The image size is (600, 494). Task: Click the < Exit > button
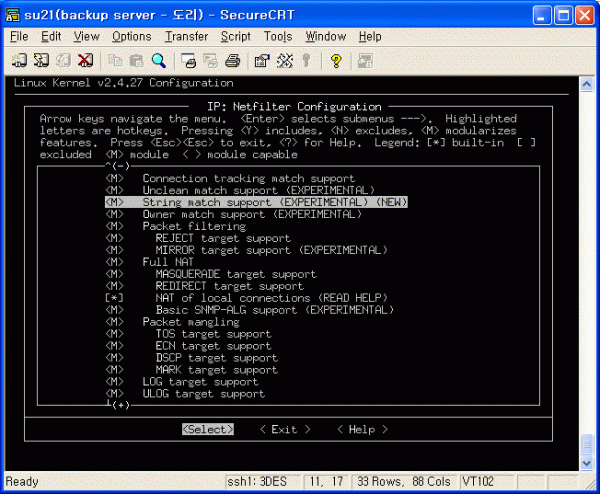click(x=285, y=429)
